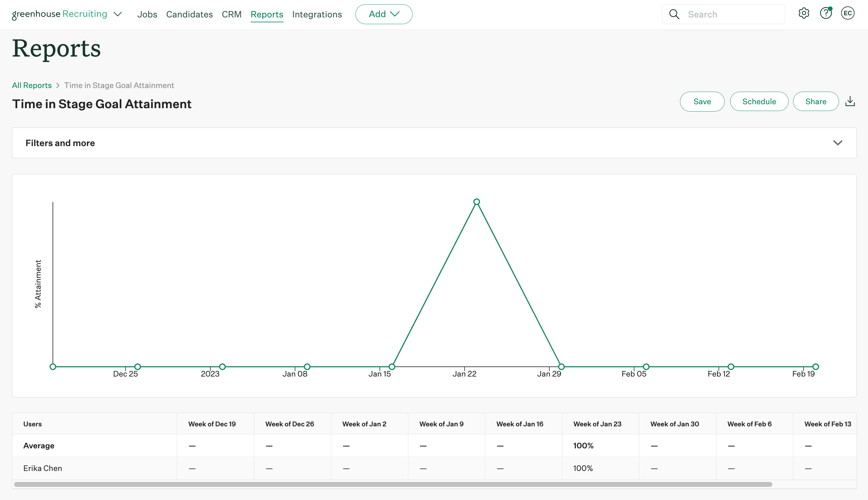Click the 2023 axis label
Image resolution: width=868 pixels, height=500 pixels.
pos(210,374)
